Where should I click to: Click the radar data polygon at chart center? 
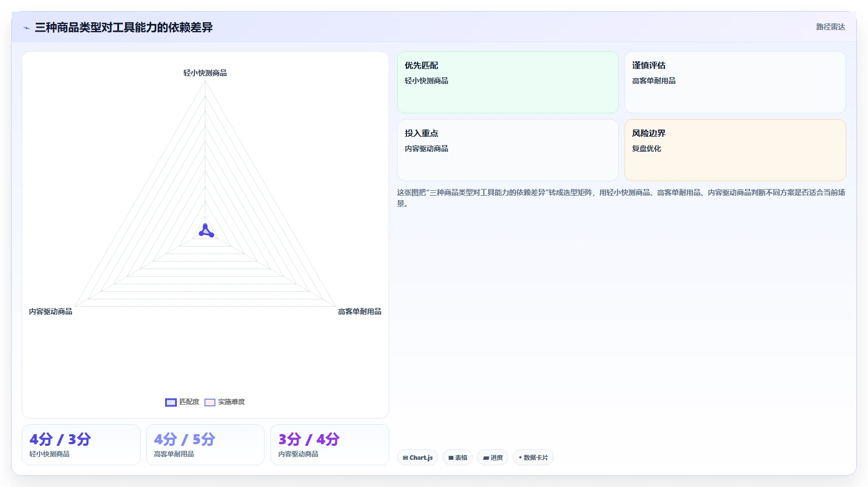click(206, 232)
